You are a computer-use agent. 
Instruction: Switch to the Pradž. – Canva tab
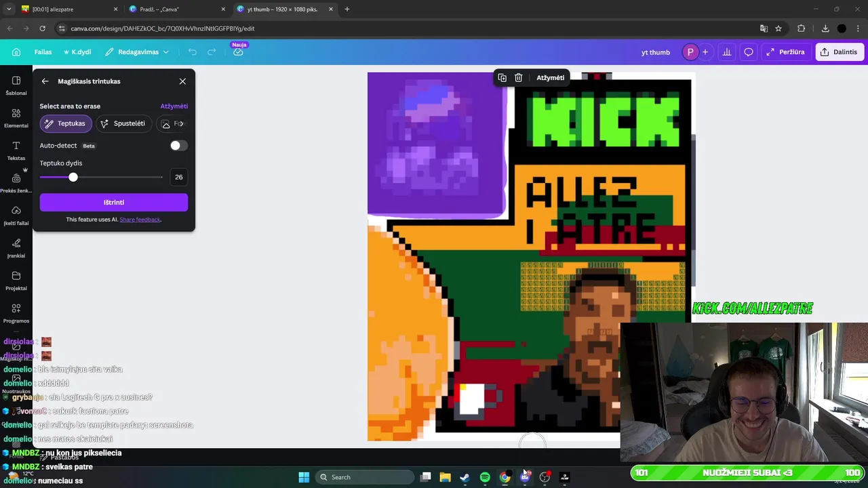pyautogui.click(x=176, y=9)
